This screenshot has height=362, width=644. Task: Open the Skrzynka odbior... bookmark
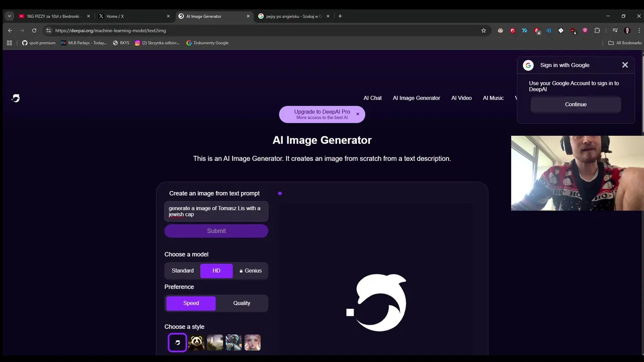point(157,43)
